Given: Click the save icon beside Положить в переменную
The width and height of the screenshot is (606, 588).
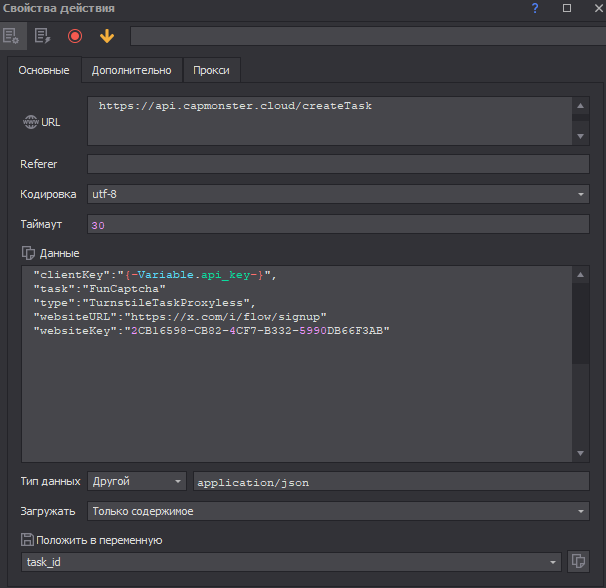Looking at the screenshot, I should 28,540.
